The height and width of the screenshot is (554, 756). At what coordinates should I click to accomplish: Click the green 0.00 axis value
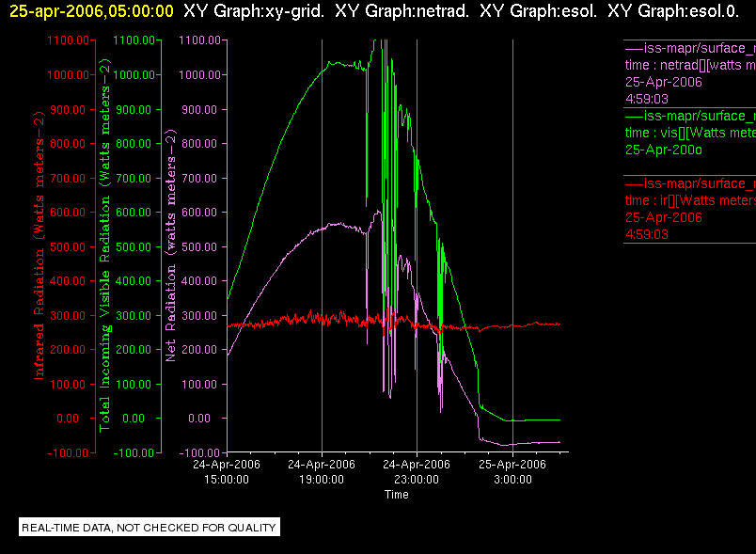coord(134,418)
